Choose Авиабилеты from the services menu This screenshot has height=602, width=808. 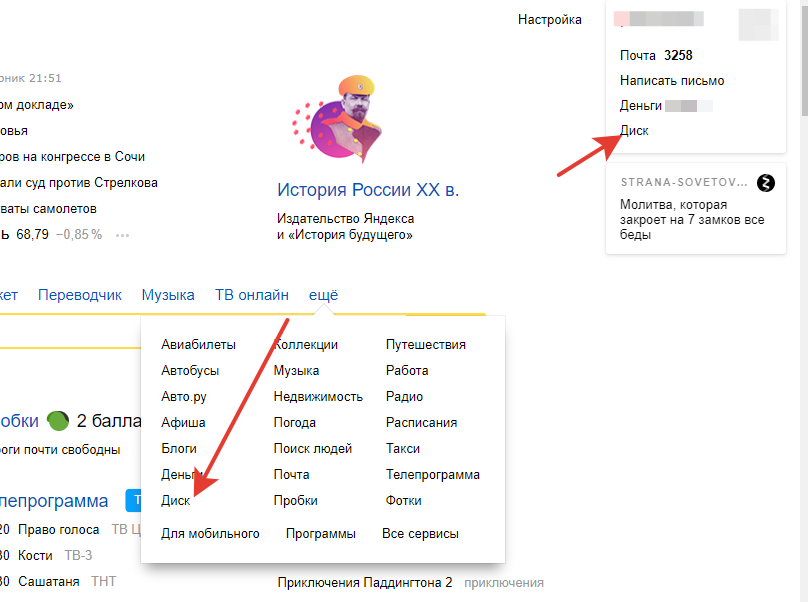tap(198, 344)
